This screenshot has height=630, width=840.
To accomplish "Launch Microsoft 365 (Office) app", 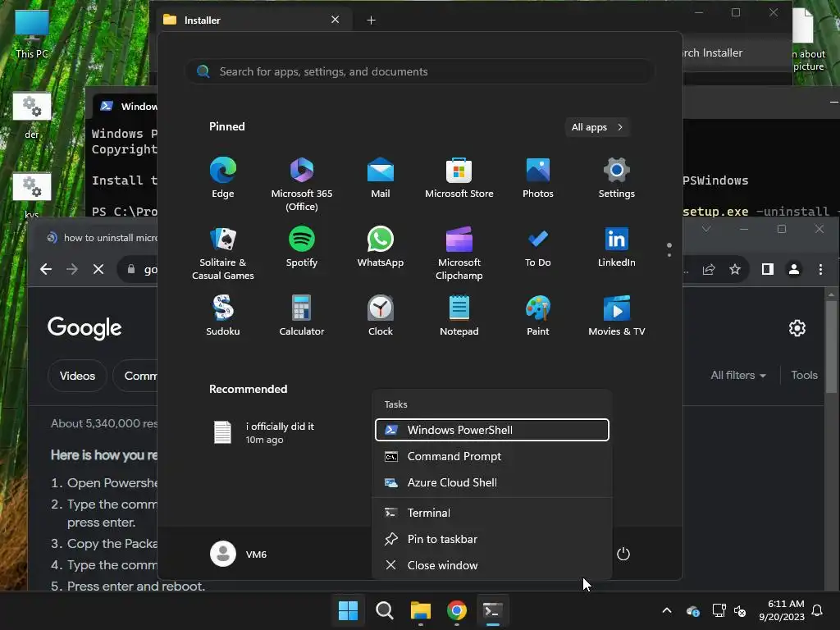I will tap(302, 185).
